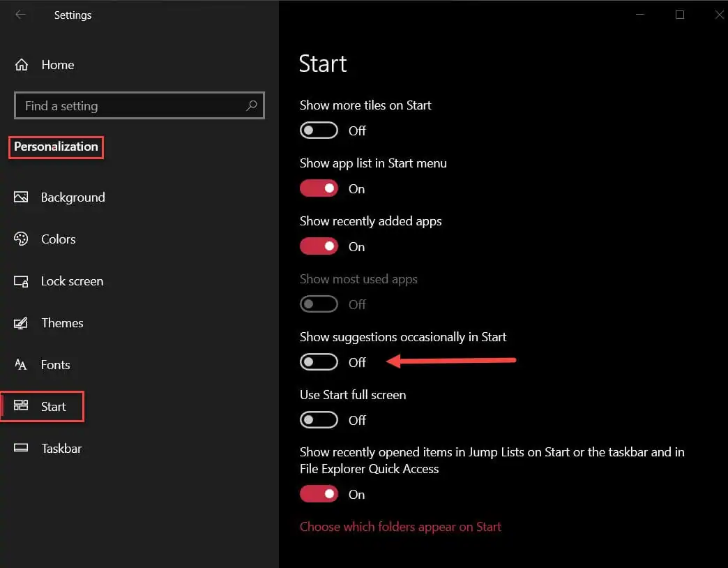Click the search magnifier icon
The image size is (728, 568).
251,105
